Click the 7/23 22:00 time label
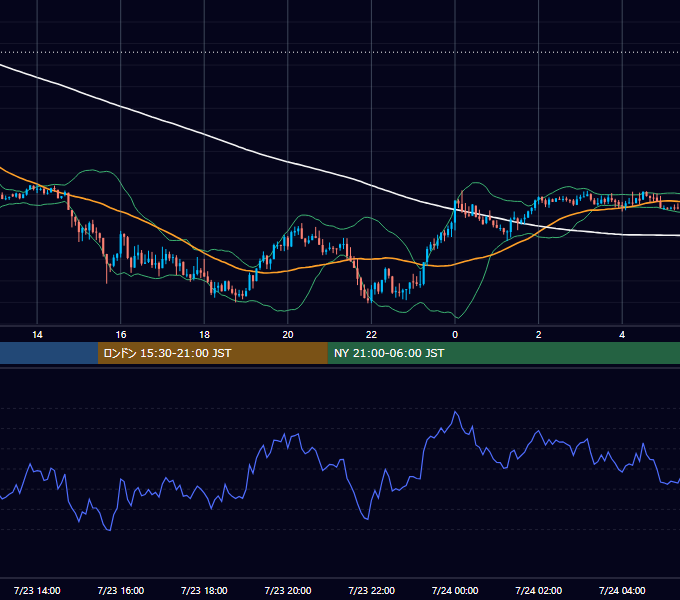680x600 pixels. coord(372,590)
